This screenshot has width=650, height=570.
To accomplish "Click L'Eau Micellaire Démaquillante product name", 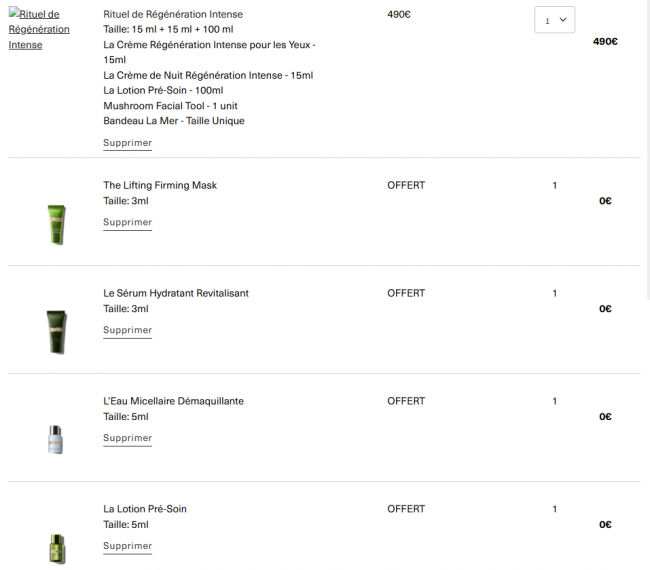I will (173, 402).
